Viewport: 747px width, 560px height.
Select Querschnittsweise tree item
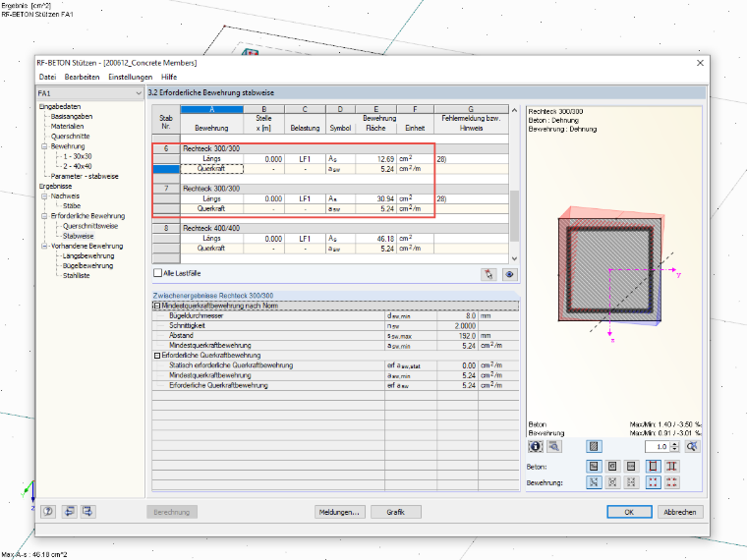point(90,226)
